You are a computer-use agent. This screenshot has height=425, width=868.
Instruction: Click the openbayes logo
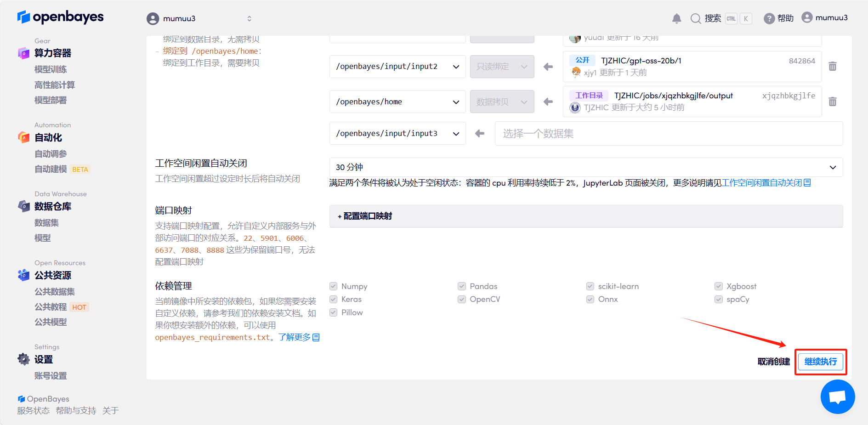(60, 17)
